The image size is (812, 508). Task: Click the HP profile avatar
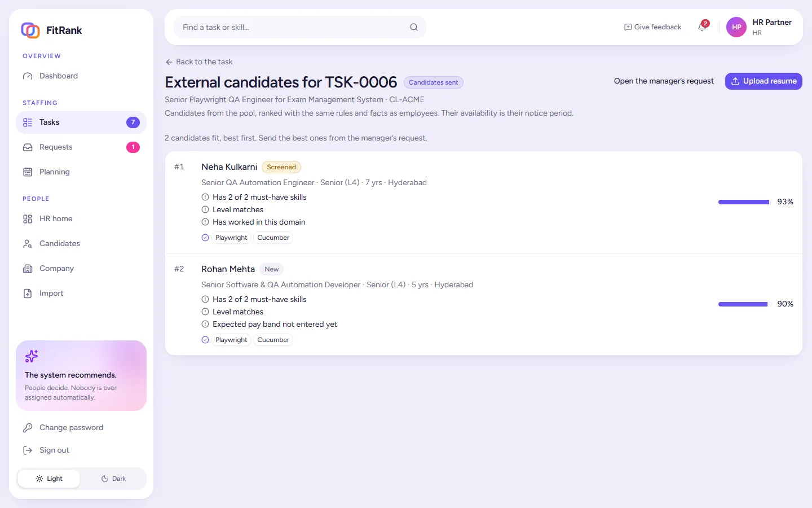point(736,27)
